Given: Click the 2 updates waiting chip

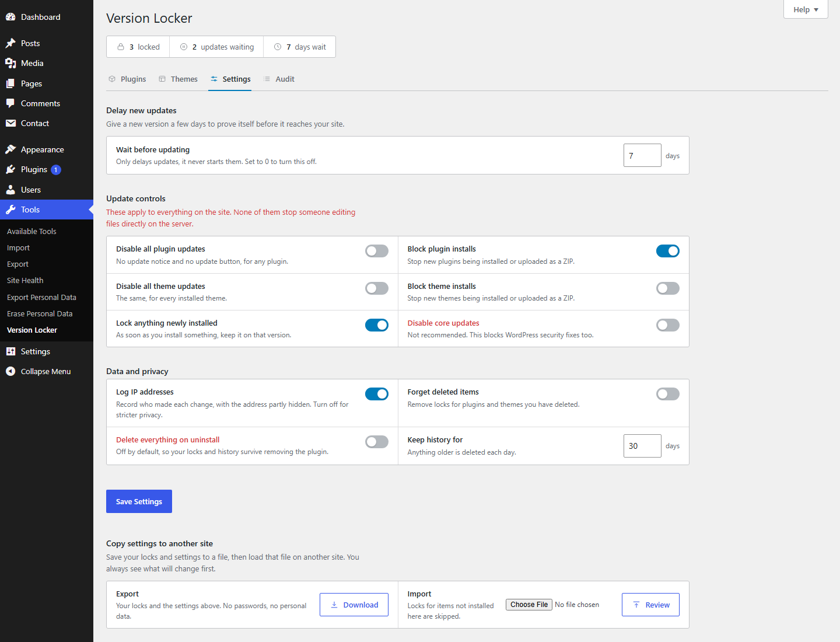Looking at the screenshot, I should tap(216, 47).
